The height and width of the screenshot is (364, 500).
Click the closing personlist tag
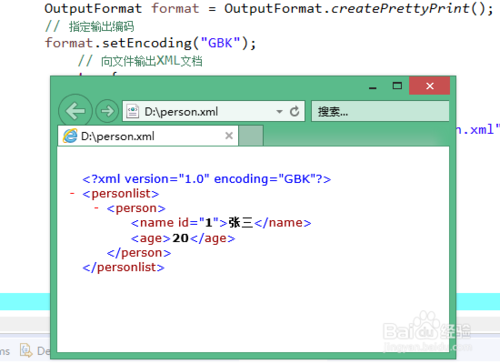click(124, 267)
